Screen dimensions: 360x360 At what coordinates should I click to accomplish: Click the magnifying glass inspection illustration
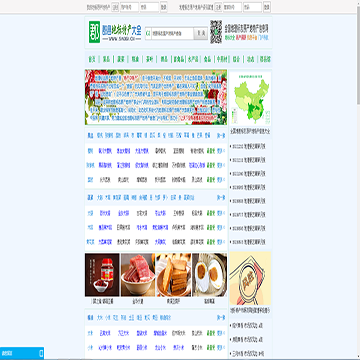[x=250, y=279]
